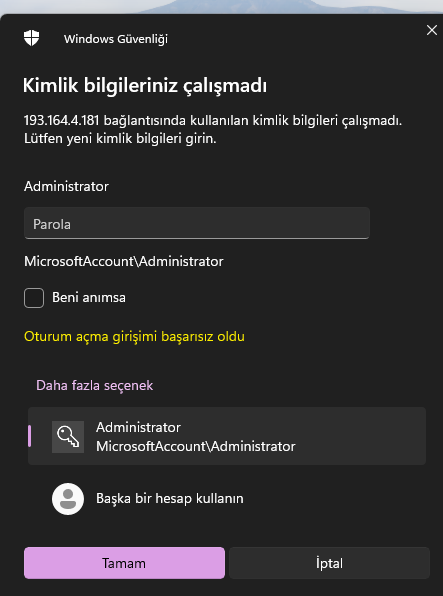Click MicrosoftAccount\Administrator text below password field

click(x=124, y=262)
